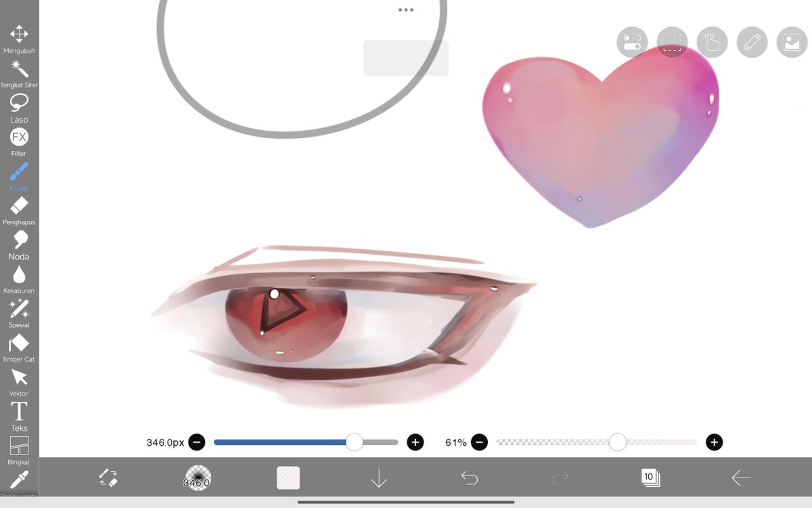The width and height of the screenshot is (812, 508).
Task: Open the FX Filter tool
Action: (x=19, y=142)
